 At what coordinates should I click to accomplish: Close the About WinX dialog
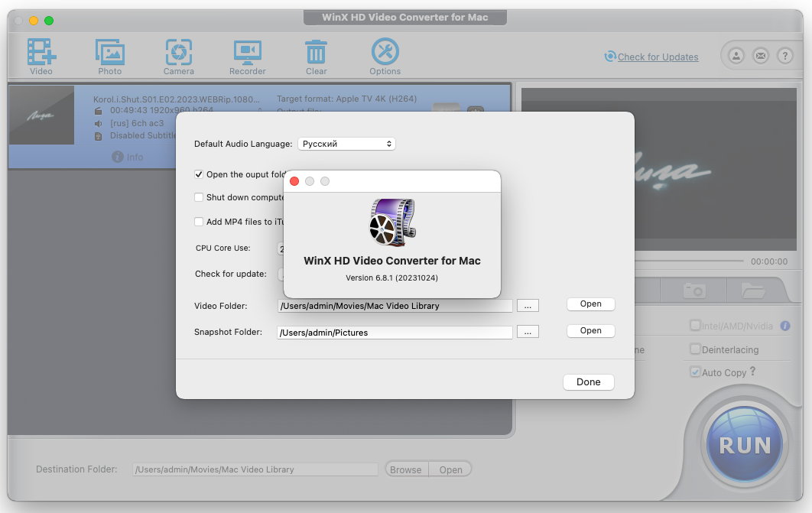coord(294,181)
